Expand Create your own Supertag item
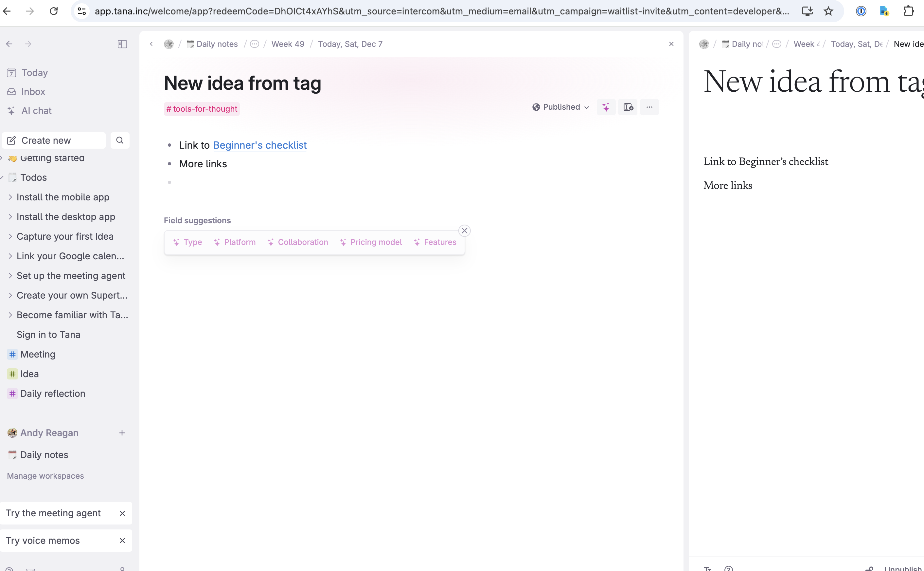The height and width of the screenshot is (571, 924). click(10, 295)
